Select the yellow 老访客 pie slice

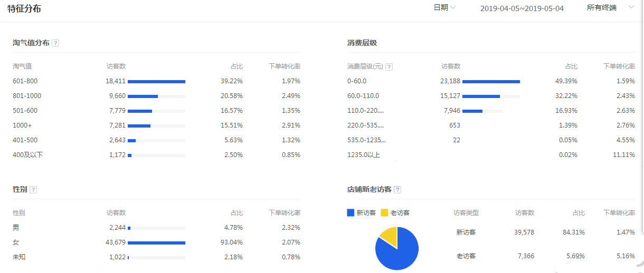pos(389,236)
